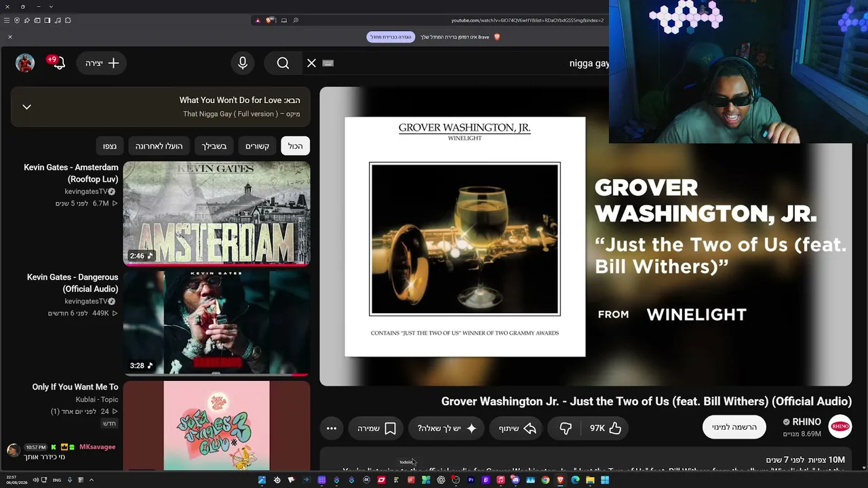868x488 pixels.
Task: Clear the search query with the X
Action: [x=311, y=63]
